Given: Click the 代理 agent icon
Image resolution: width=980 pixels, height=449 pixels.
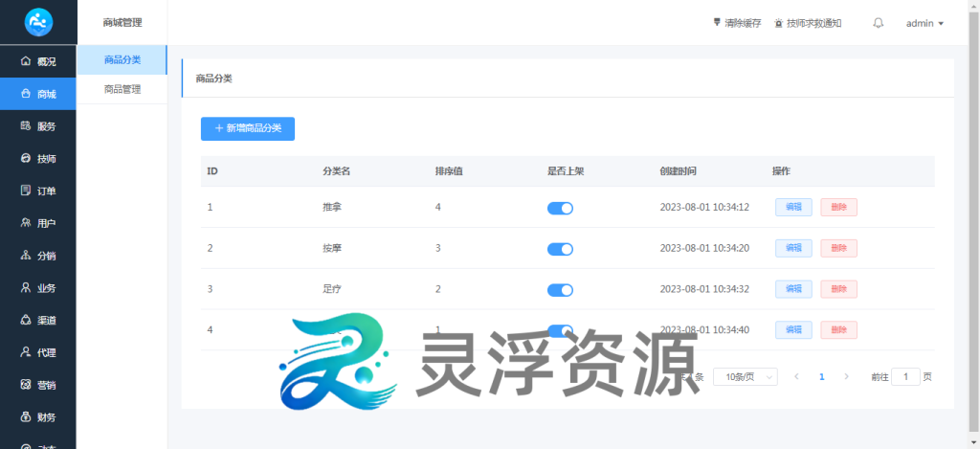Looking at the screenshot, I should pyautogui.click(x=26, y=352).
